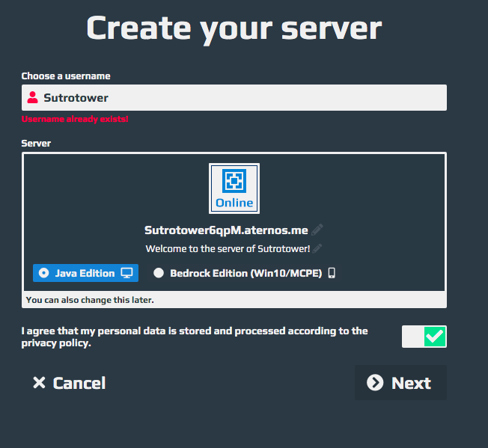This screenshot has width=488, height=448.
Task: Click the monitor icon on Java Edition
Action: (126, 273)
